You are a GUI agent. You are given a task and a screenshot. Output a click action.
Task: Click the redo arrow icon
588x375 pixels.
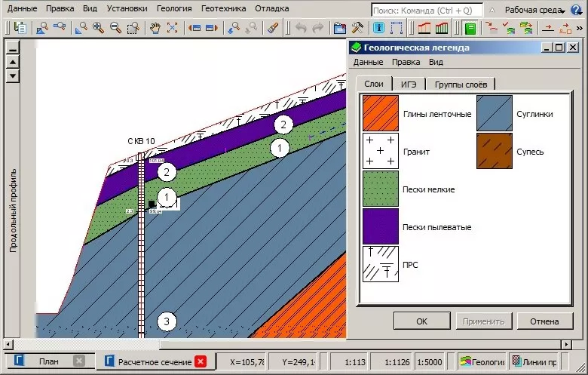(x=317, y=28)
